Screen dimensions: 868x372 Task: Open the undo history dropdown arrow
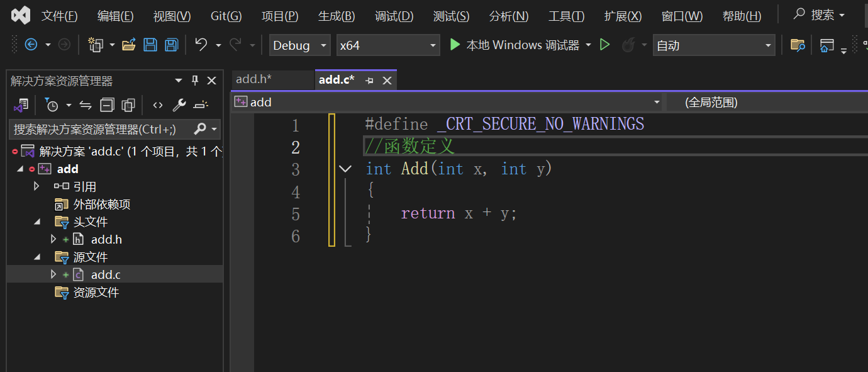(x=218, y=45)
